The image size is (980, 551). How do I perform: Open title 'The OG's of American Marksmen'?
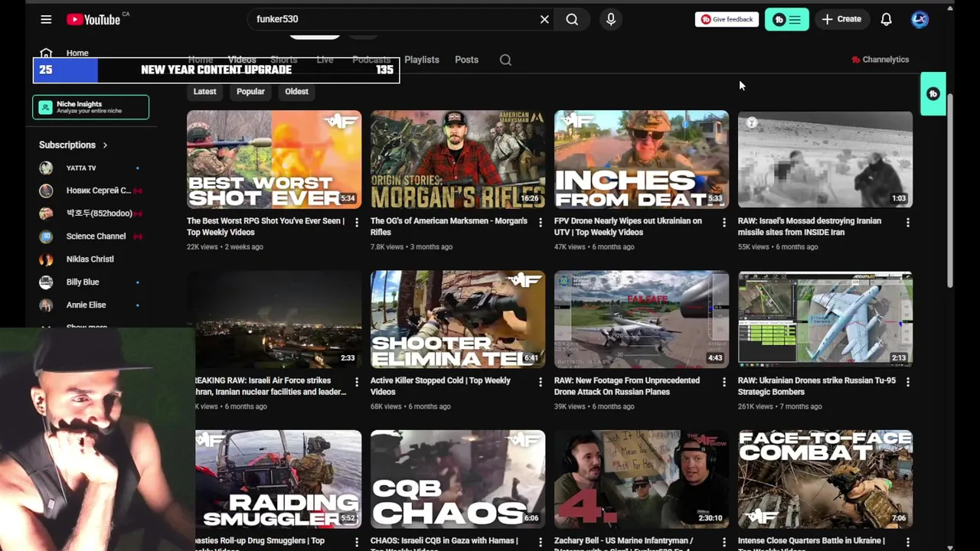(449, 227)
